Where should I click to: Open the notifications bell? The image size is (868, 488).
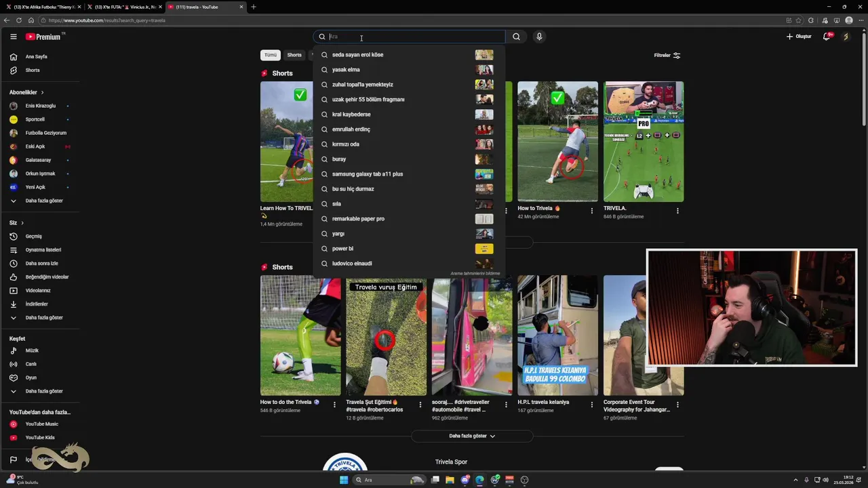pos(827,37)
